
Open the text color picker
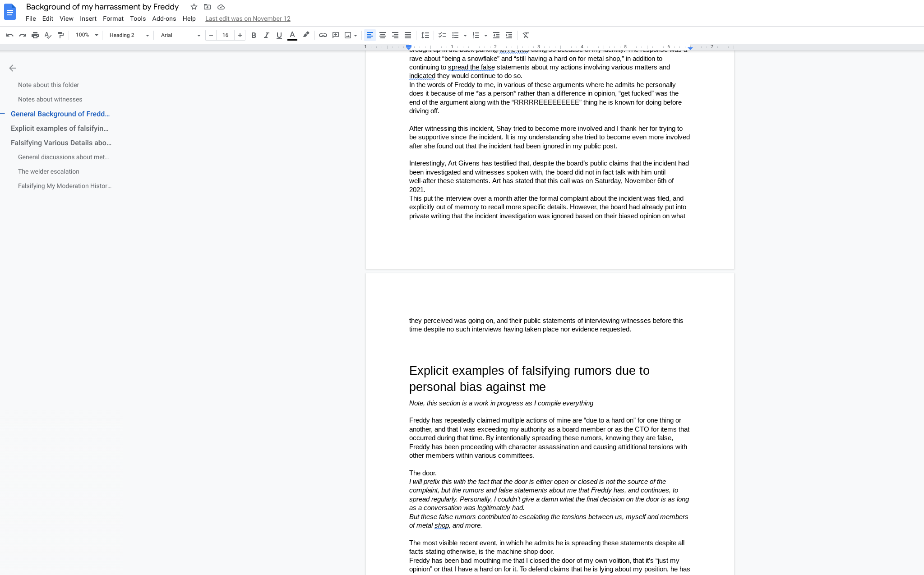point(292,35)
